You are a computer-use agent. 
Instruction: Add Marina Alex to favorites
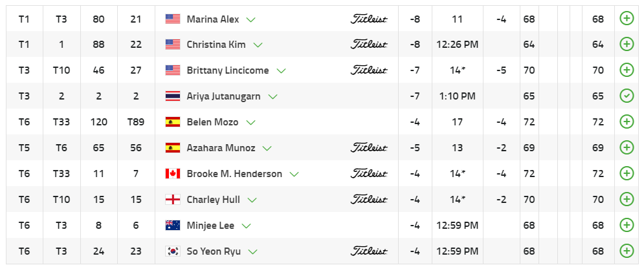[x=626, y=19]
